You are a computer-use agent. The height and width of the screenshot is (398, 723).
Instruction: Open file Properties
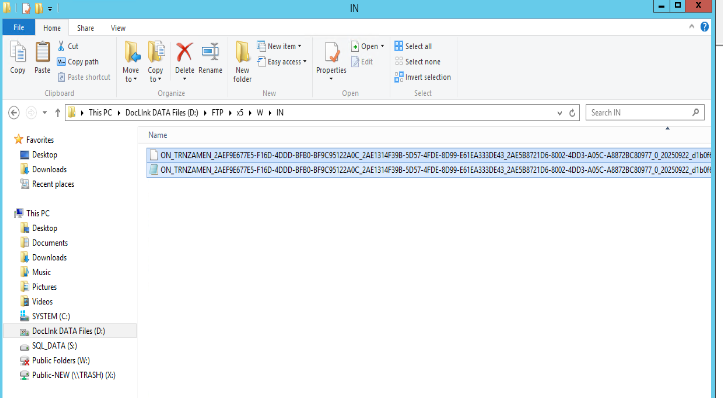point(331,61)
